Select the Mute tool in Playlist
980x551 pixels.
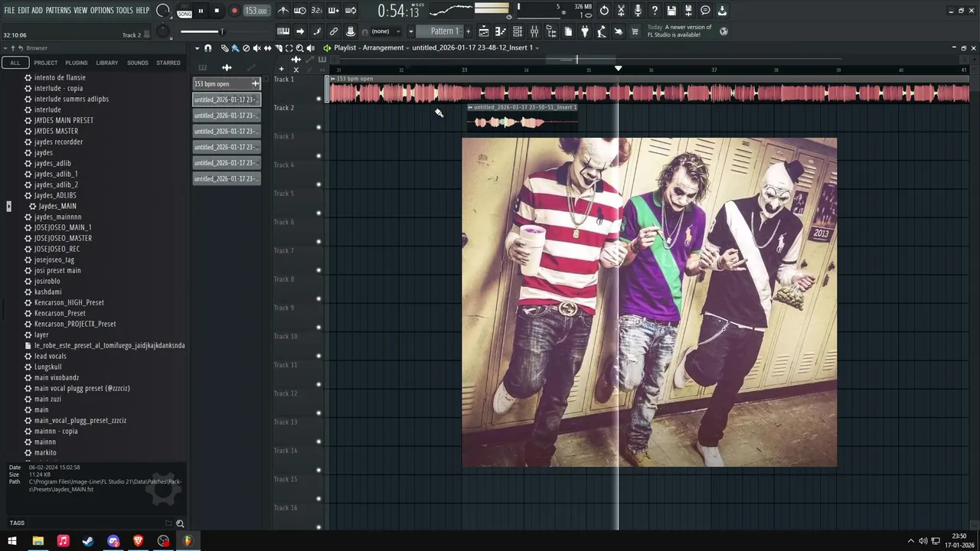256,48
